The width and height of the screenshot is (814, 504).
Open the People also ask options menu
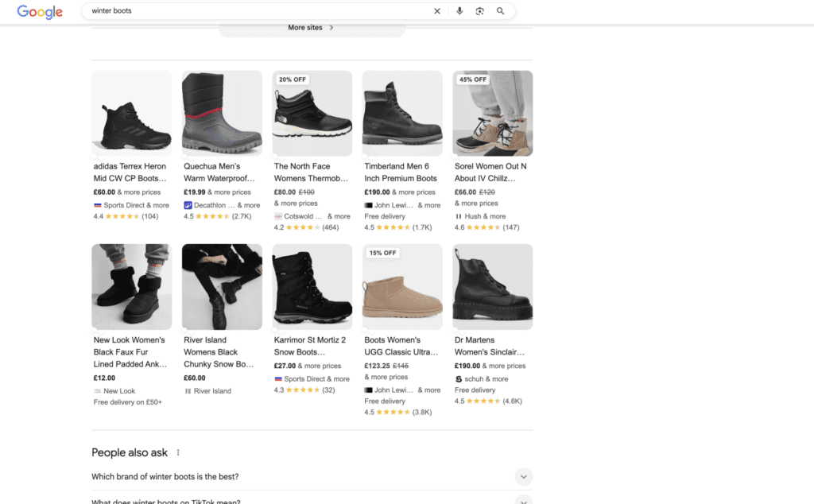(x=177, y=452)
